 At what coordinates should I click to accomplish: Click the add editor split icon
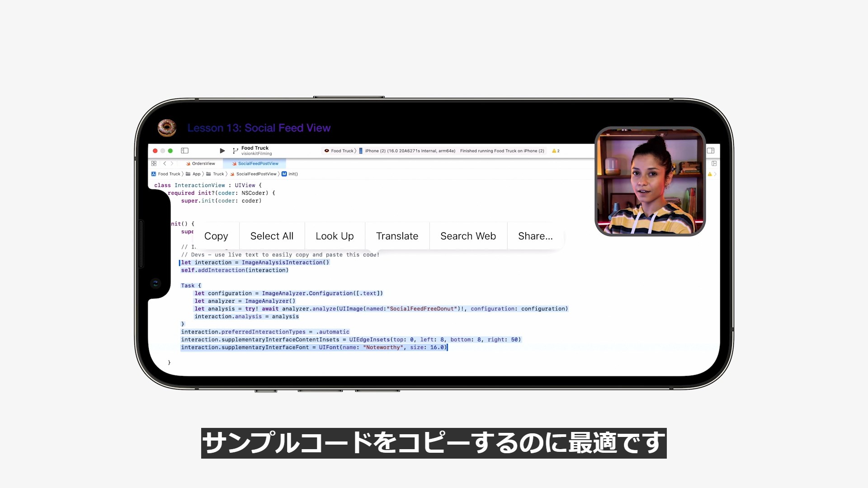point(714,164)
